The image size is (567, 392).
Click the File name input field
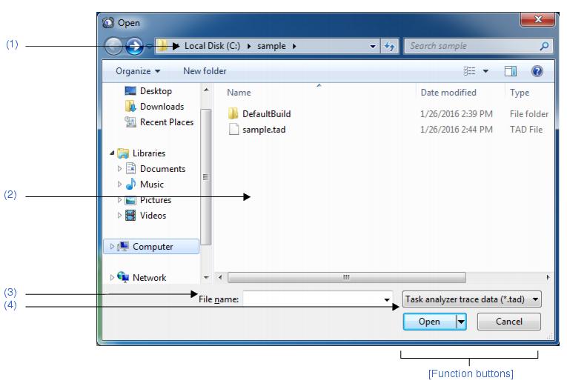coord(314,299)
